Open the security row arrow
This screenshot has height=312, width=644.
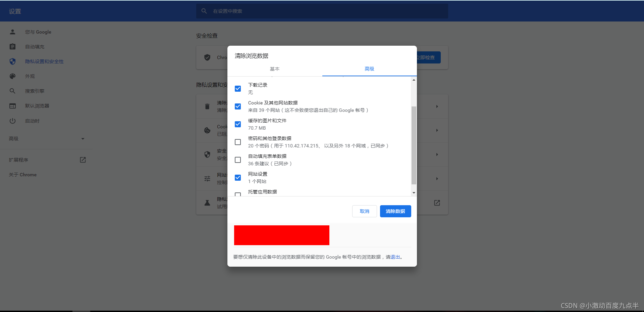coord(437,154)
